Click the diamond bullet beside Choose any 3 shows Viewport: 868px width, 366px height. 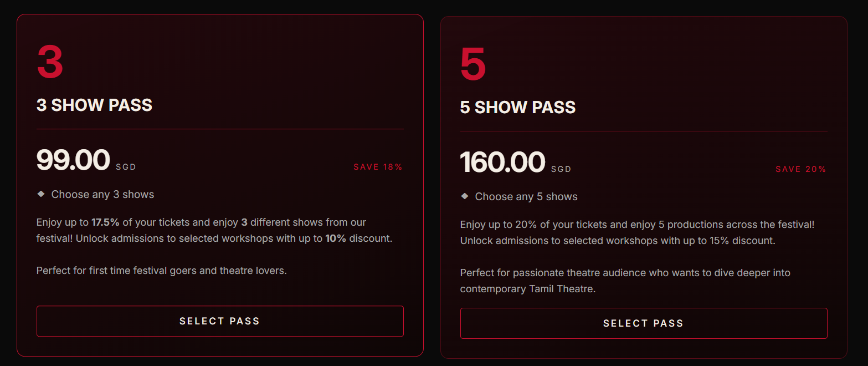(x=40, y=194)
